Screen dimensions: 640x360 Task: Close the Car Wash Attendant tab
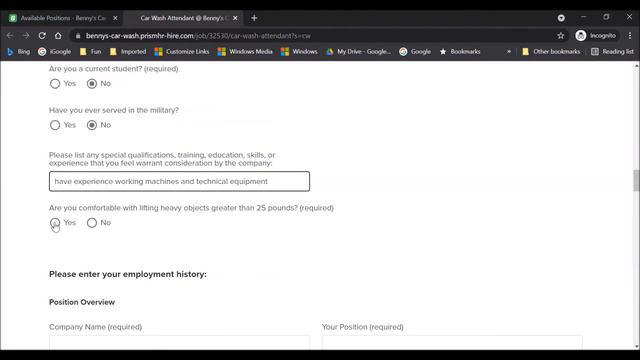(x=235, y=18)
